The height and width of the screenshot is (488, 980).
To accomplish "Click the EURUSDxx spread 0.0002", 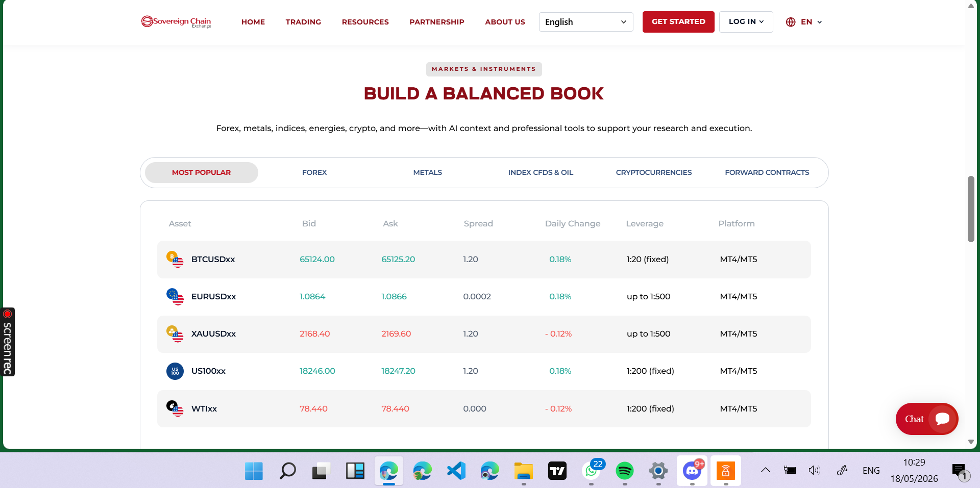I will 477,296.
